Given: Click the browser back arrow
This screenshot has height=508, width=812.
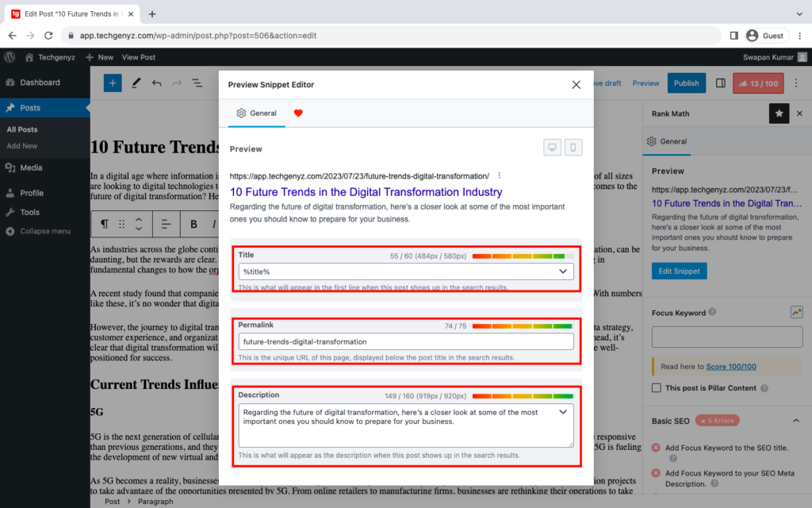Looking at the screenshot, I should 13,35.
